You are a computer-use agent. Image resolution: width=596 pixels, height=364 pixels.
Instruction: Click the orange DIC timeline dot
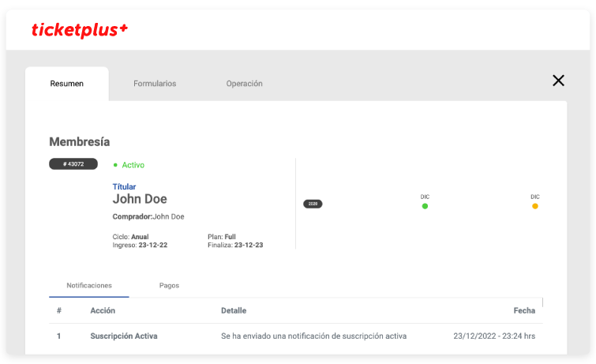534,206
